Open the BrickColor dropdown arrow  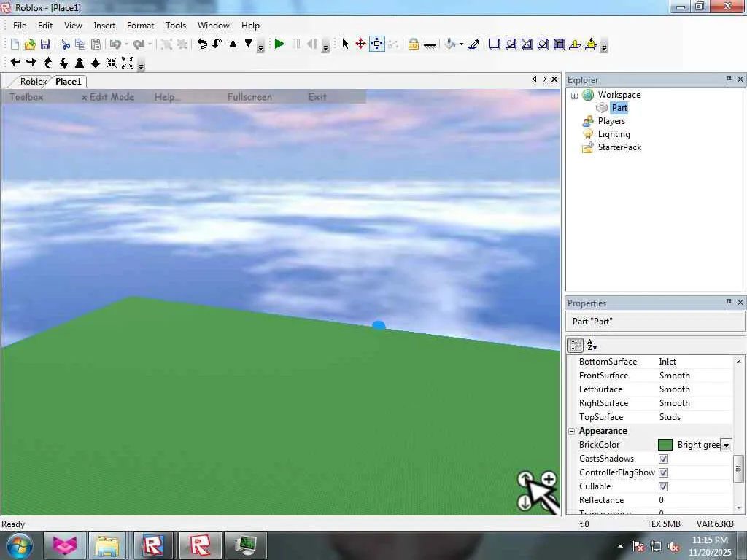pos(726,446)
